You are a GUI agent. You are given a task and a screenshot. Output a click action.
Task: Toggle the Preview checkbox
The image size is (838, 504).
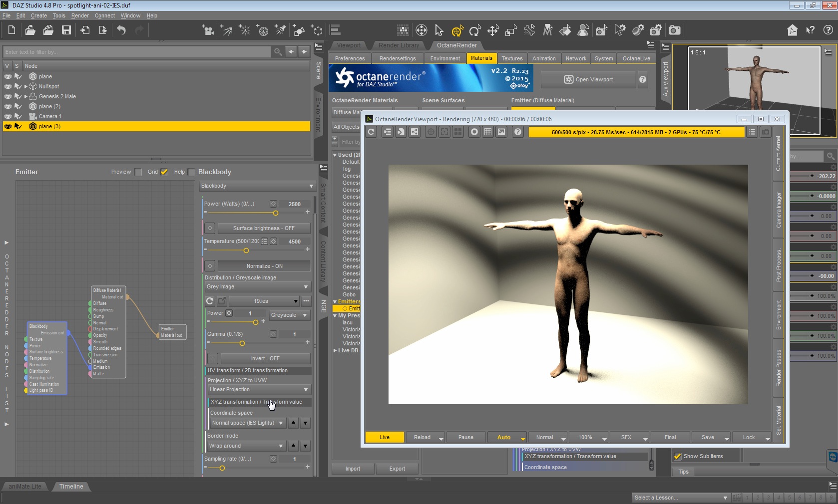[x=138, y=172]
